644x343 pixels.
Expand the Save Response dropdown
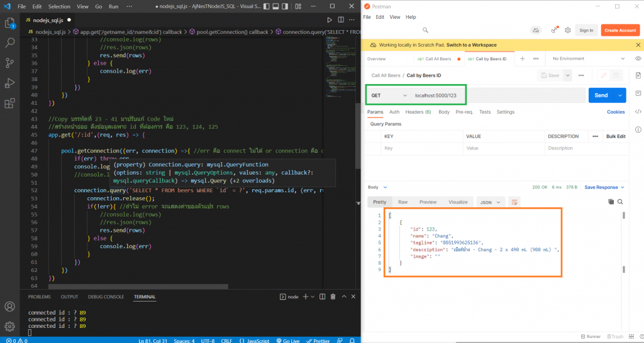click(623, 187)
